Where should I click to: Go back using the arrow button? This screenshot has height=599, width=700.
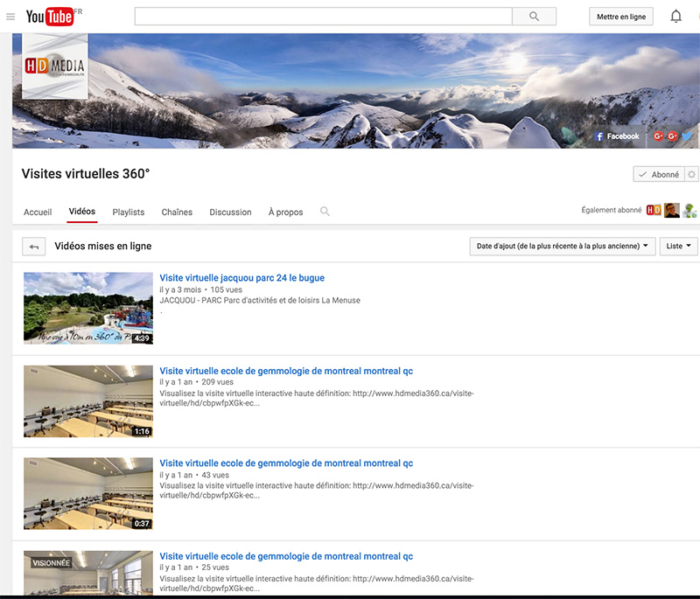34,247
